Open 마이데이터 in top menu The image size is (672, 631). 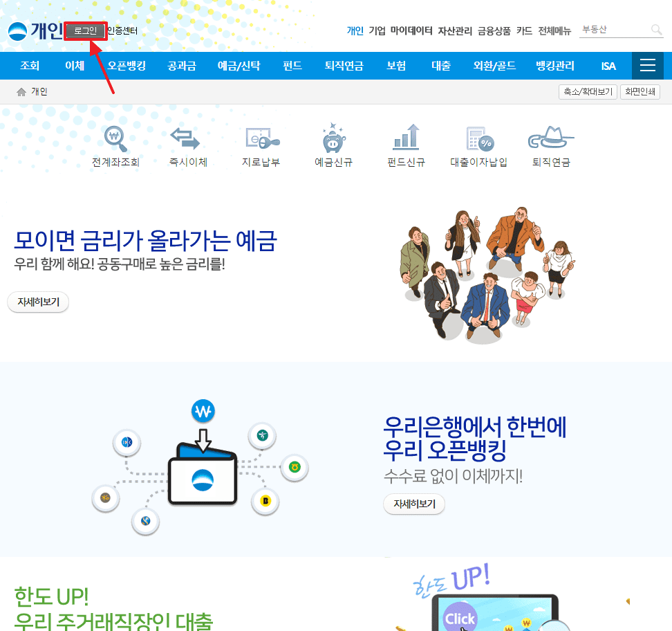(x=411, y=31)
